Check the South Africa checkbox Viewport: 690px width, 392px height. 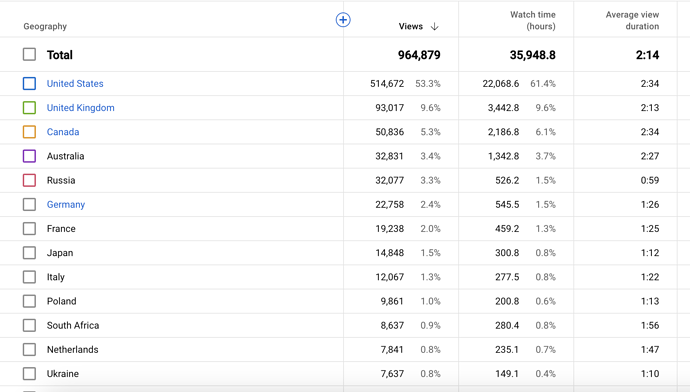[x=29, y=326]
